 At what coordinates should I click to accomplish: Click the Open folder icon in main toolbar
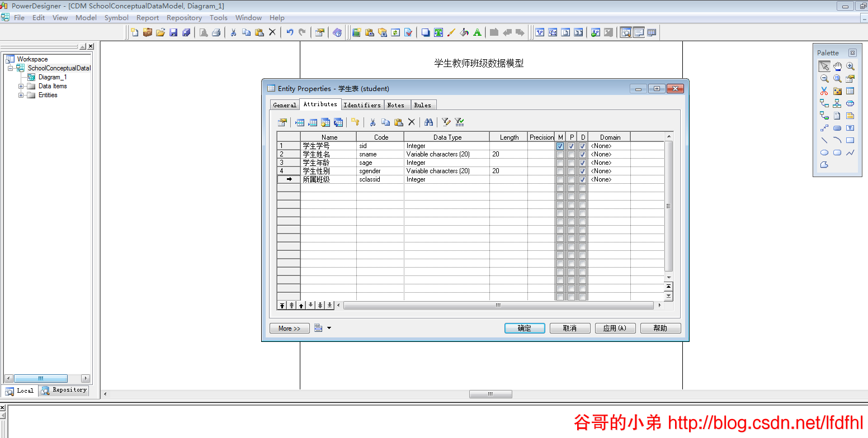[x=161, y=32]
